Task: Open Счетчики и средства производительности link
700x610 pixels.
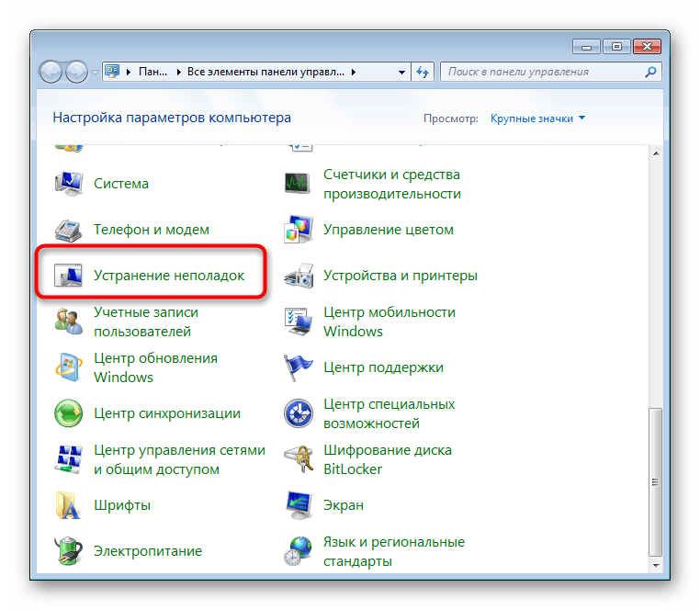Action: click(392, 184)
